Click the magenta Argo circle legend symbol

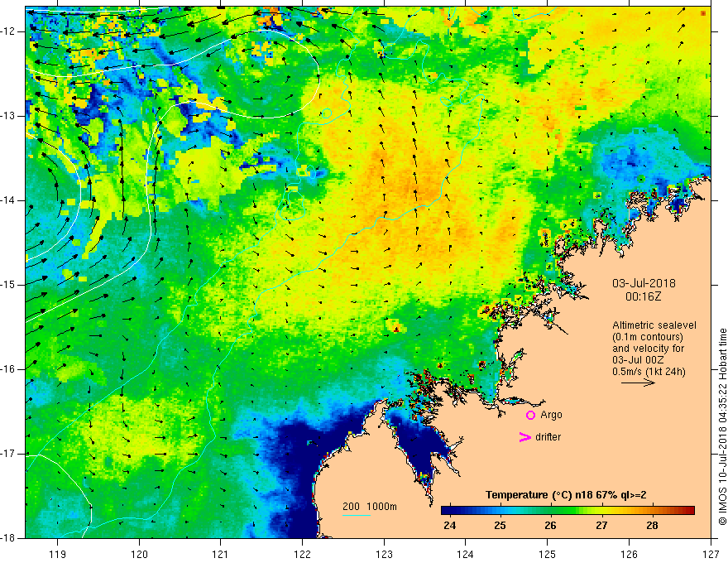[530, 416]
